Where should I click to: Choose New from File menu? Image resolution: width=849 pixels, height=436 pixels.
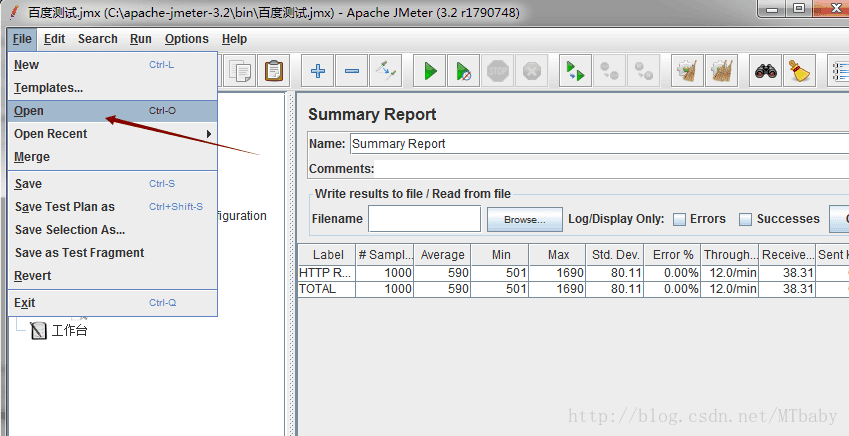[x=113, y=65]
